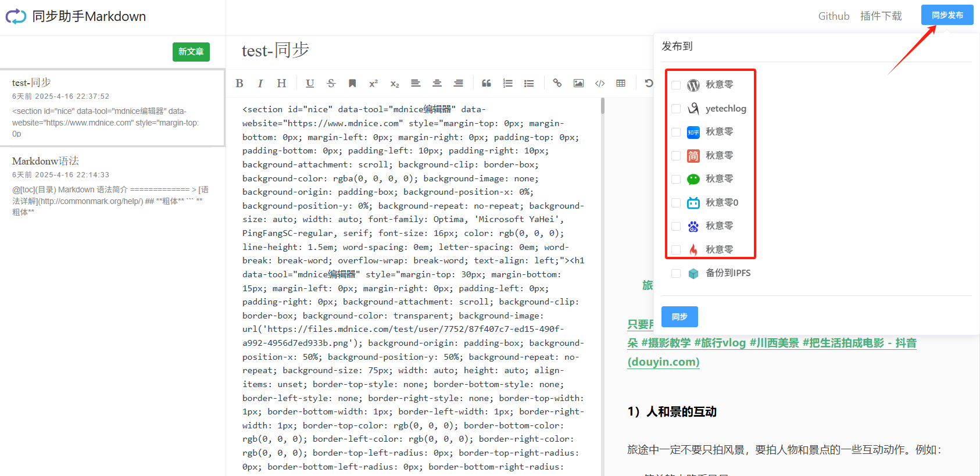This screenshot has width=980, height=476.
Task: Click the 同步助手Markdown title
Action: click(x=89, y=16)
